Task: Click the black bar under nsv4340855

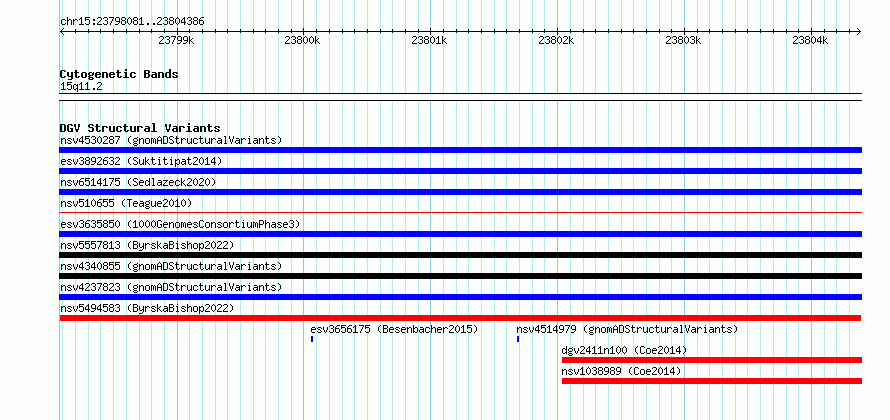Action: [461, 276]
